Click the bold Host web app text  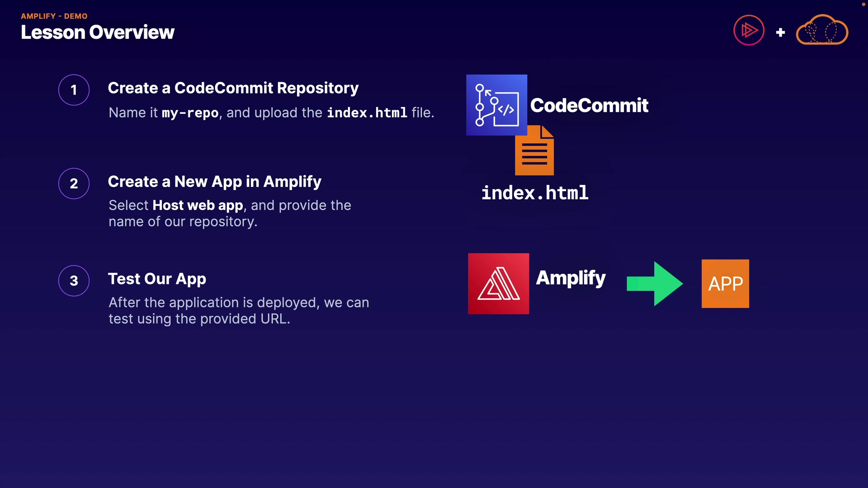coord(198,205)
